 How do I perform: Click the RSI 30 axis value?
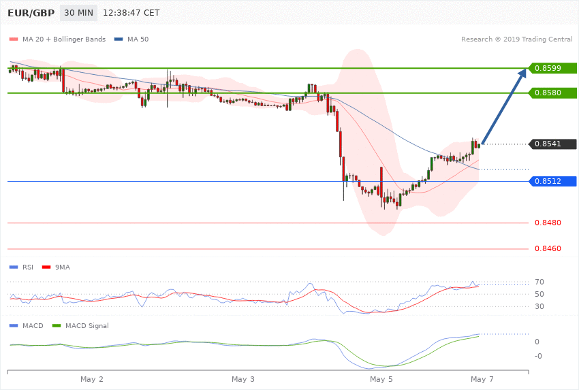[x=539, y=306]
